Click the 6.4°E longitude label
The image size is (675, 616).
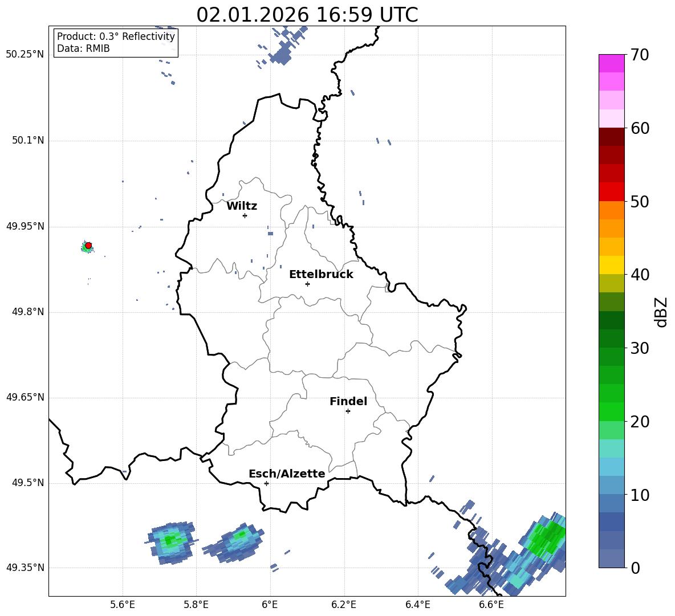[417, 605]
